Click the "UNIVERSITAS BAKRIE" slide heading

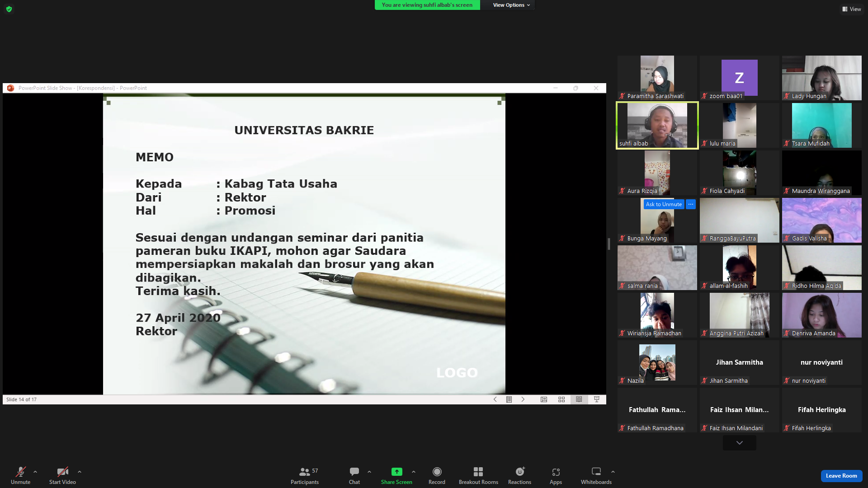coord(304,130)
